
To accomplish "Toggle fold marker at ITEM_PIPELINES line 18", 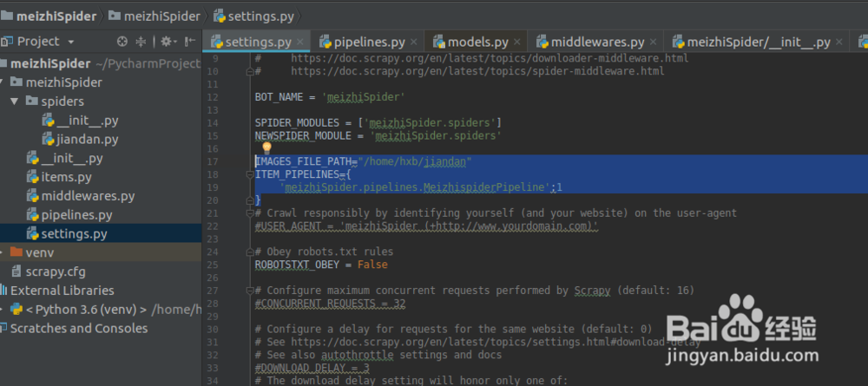I will [x=250, y=174].
